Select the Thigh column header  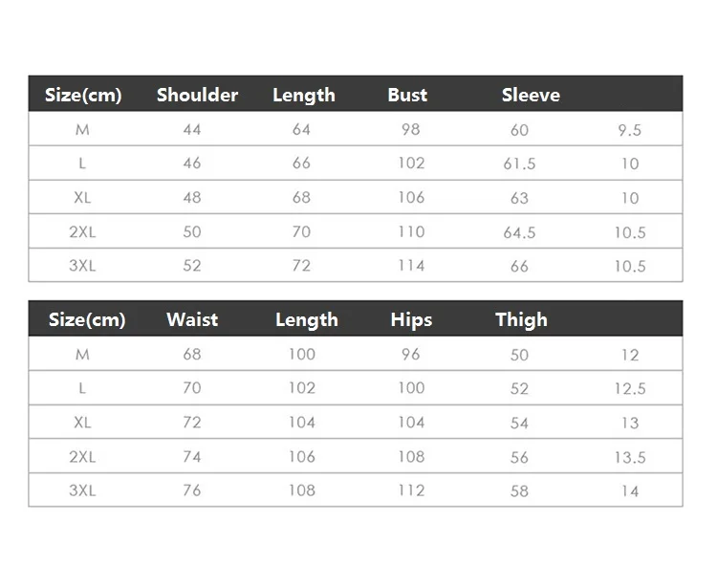521,319
